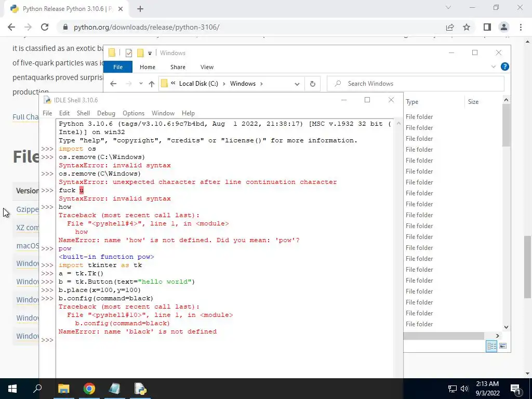Share this page using Chrome's share icon
The height and width of the screenshot is (399, 532).
[x=450, y=27]
